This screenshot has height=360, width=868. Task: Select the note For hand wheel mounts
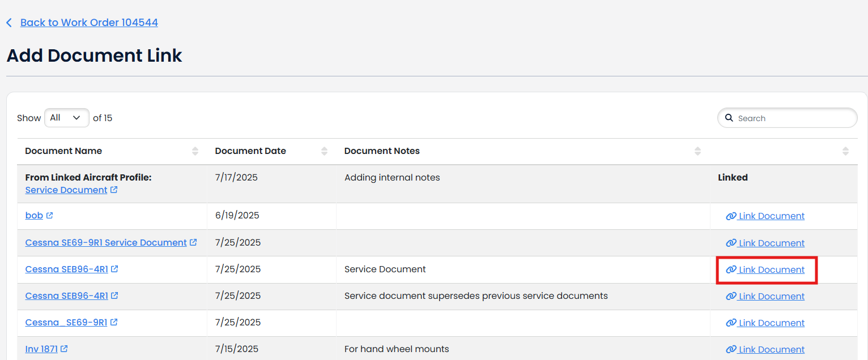397,349
